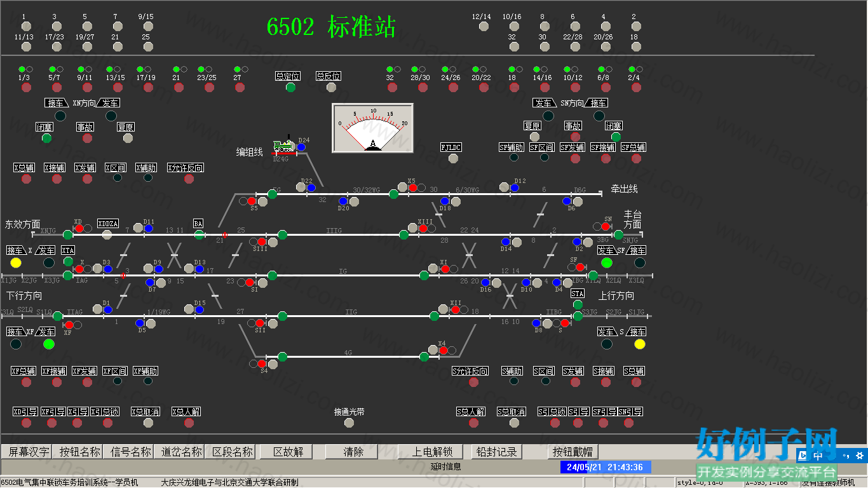Click the gray 11/13 button at top
The height and width of the screenshot is (488, 868).
click(x=26, y=46)
